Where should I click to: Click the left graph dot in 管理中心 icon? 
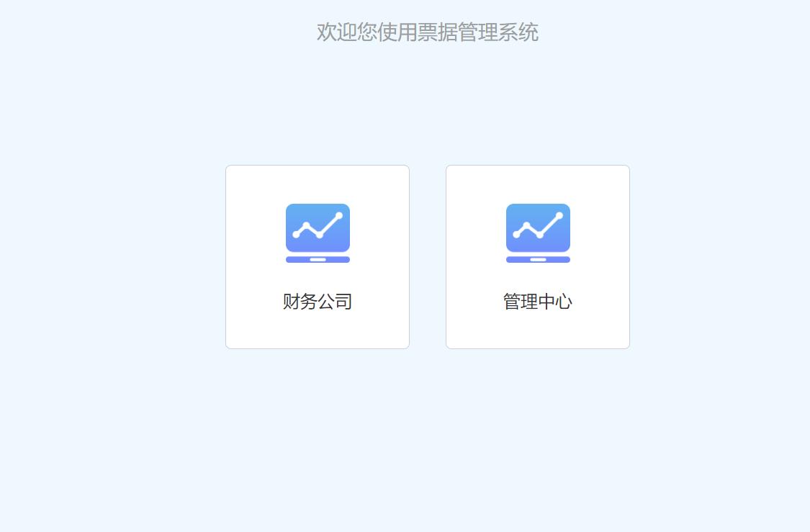[x=516, y=235]
